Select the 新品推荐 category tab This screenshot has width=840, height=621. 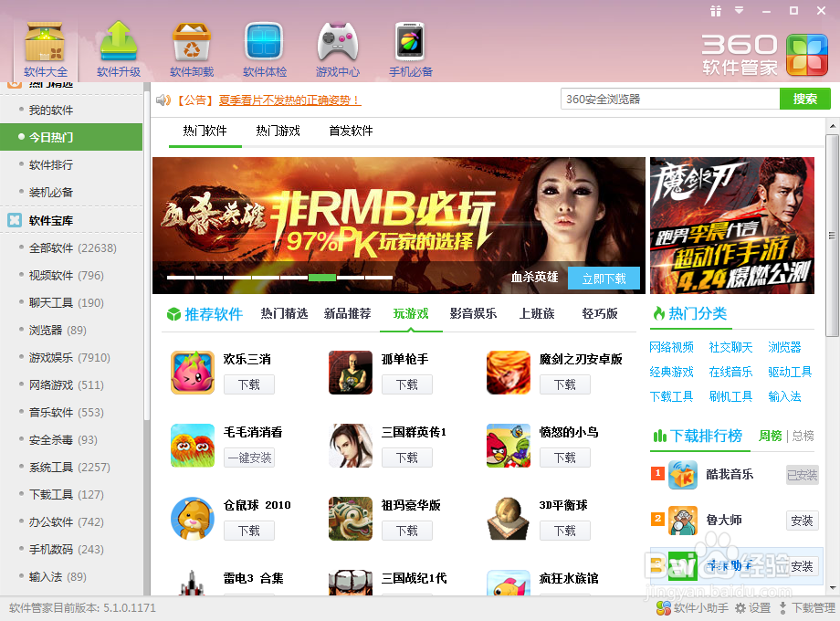click(348, 313)
